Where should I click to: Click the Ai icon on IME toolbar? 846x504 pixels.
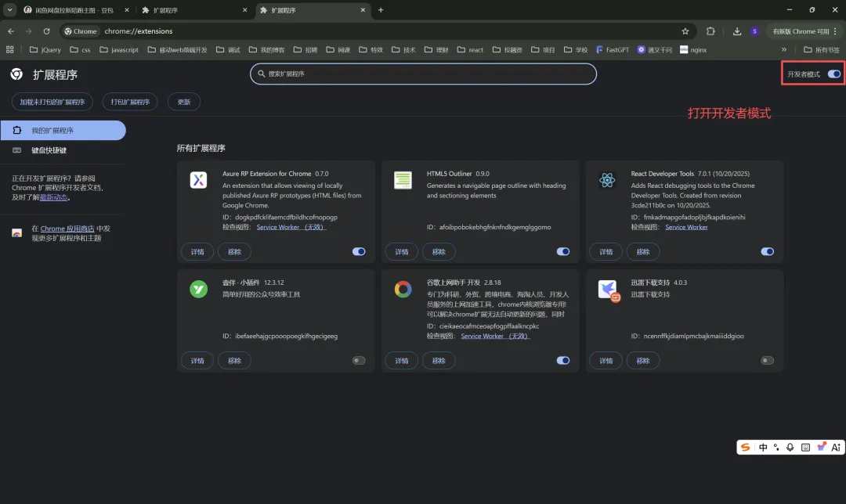pyautogui.click(x=836, y=448)
